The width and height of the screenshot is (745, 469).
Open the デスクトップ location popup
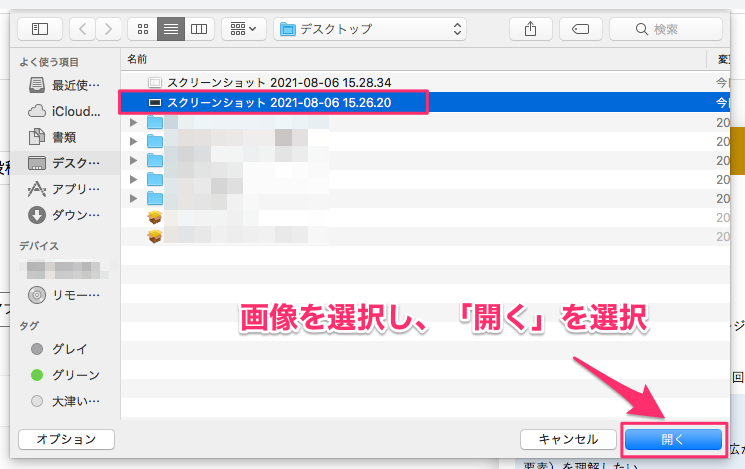[370, 29]
